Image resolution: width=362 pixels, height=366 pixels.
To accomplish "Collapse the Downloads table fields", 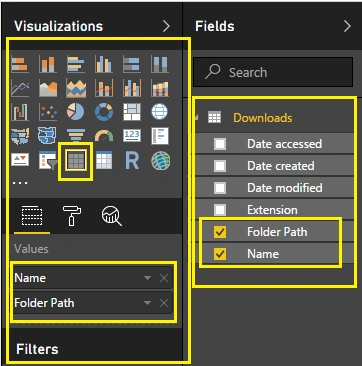I will tap(197, 117).
